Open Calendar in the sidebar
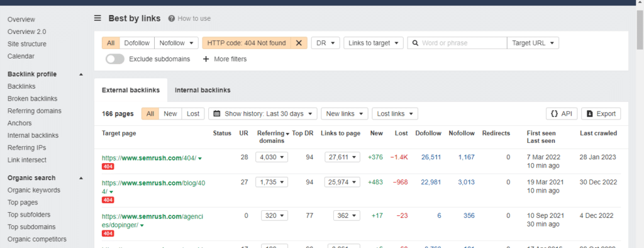This screenshot has width=644, height=248. point(21,57)
